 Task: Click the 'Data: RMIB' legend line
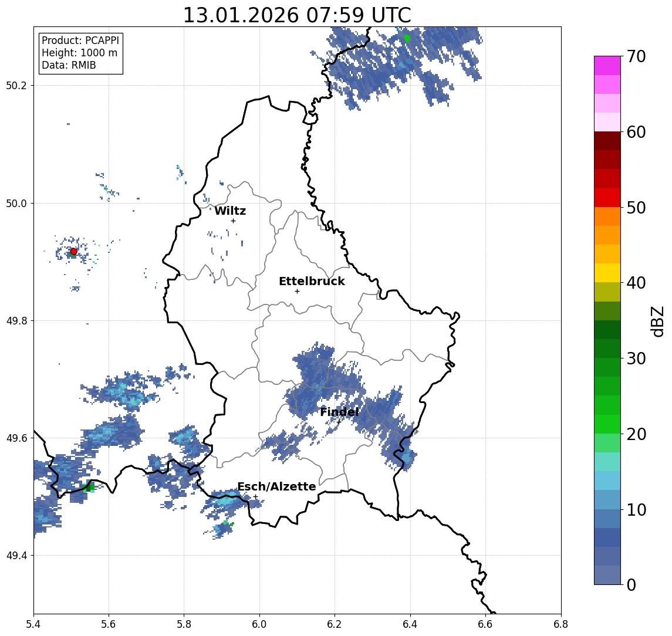coord(69,65)
